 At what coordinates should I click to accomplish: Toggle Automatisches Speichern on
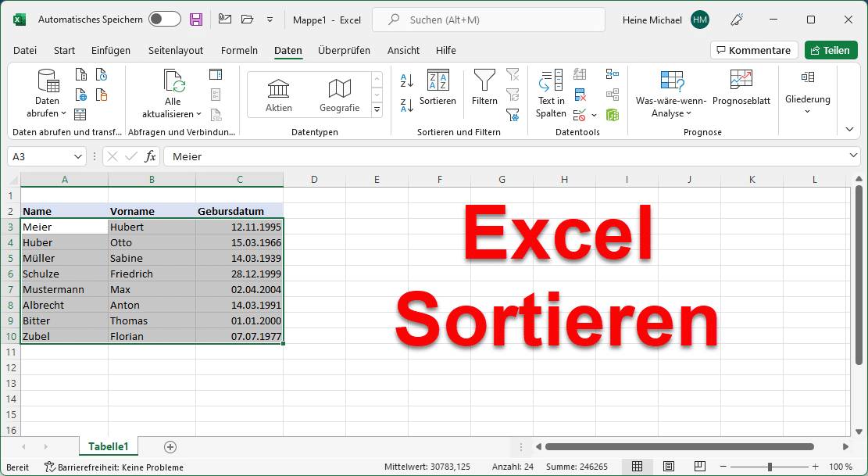(x=165, y=19)
